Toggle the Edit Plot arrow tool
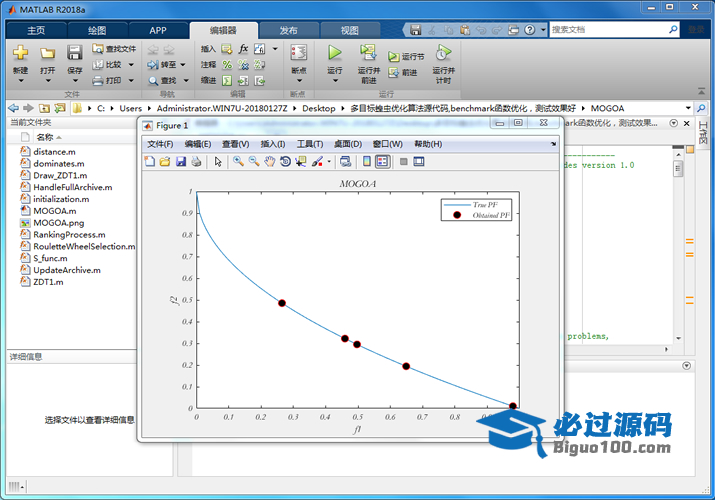The width and height of the screenshot is (715, 500). pyautogui.click(x=218, y=161)
